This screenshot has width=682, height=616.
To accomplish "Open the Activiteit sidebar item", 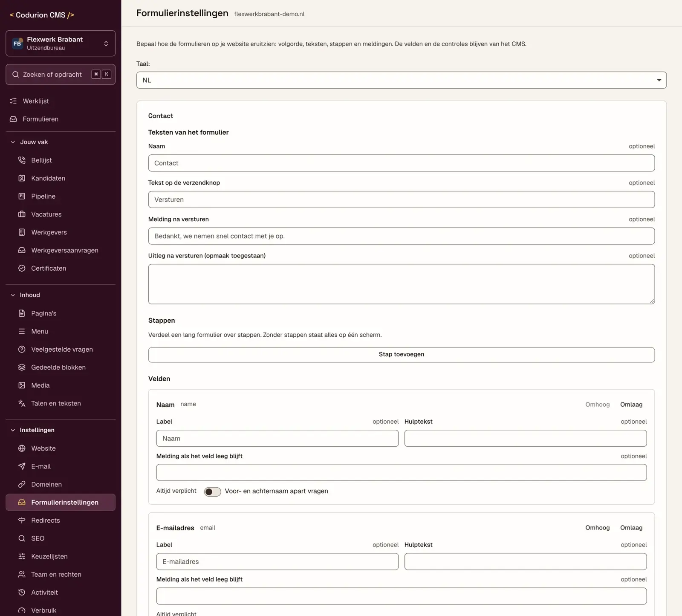I will (61, 593).
